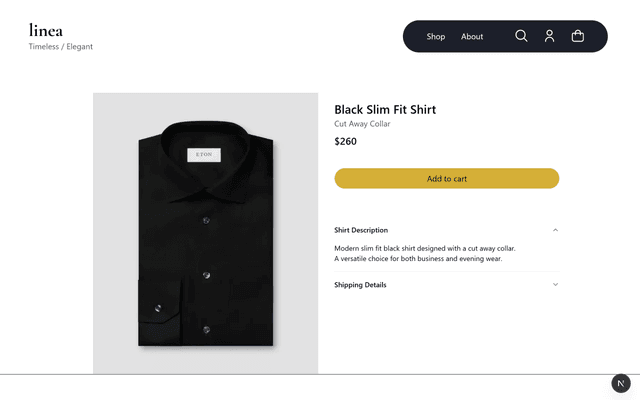The height and width of the screenshot is (400, 640).
Task: Click the Cut Away Collar subtitle
Action: (362, 124)
